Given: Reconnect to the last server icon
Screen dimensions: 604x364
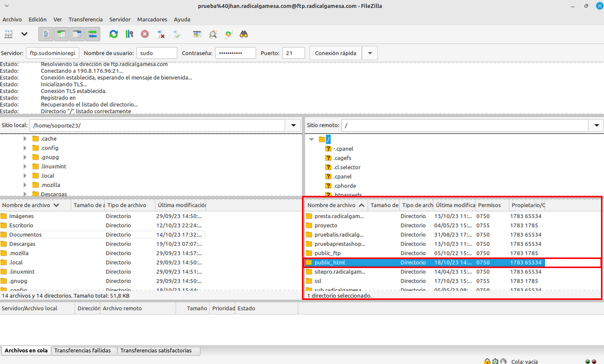Looking at the screenshot, I should click(x=176, y=34).
